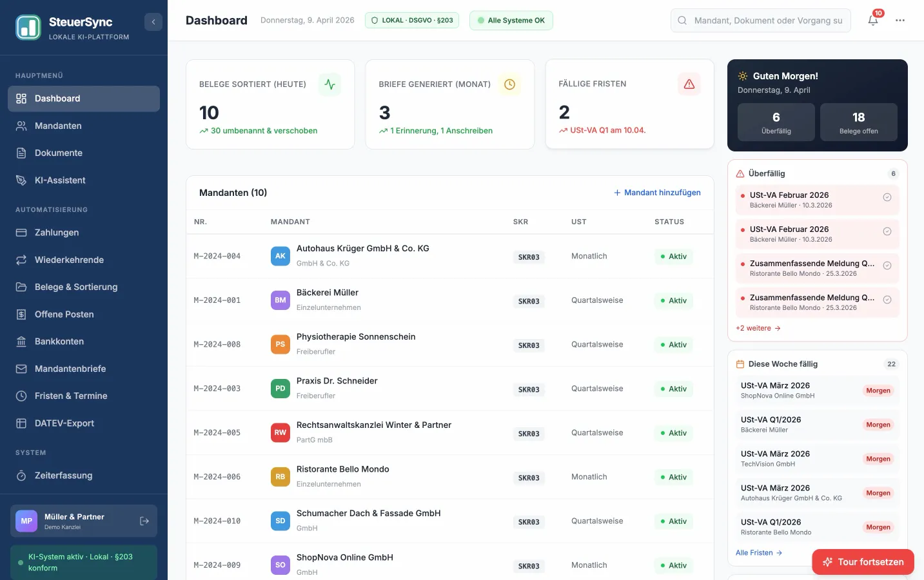Add a new Mandant via Mandant hinzufügen
Screen dimensions: 924x580
[x=657, y=192]
